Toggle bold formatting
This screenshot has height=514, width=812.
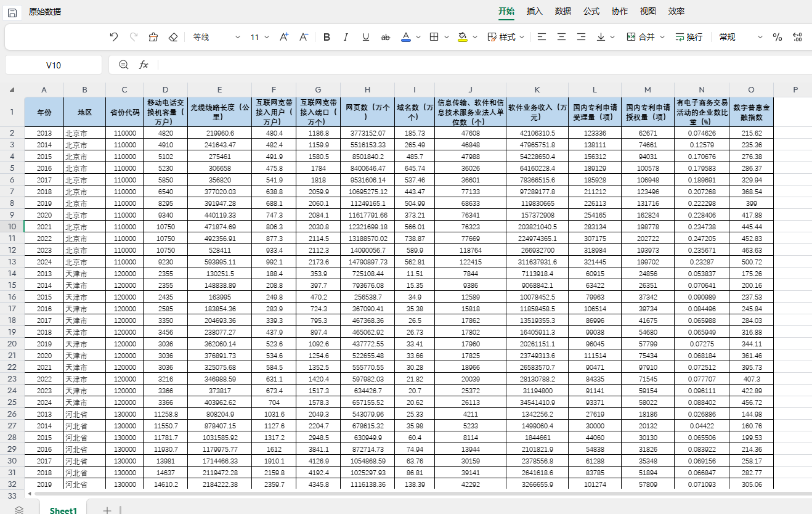pos(327,37)
